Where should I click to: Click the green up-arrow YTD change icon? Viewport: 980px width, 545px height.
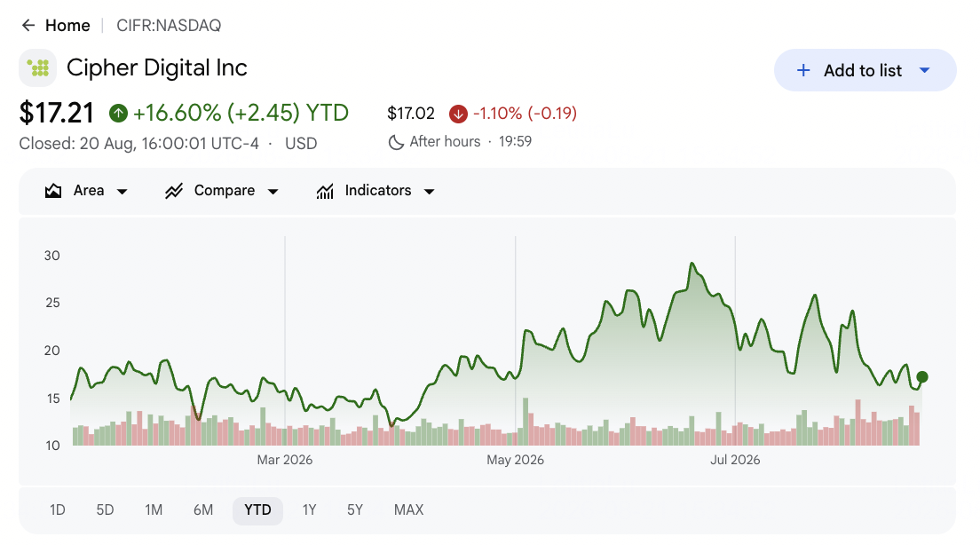[118, 113]
